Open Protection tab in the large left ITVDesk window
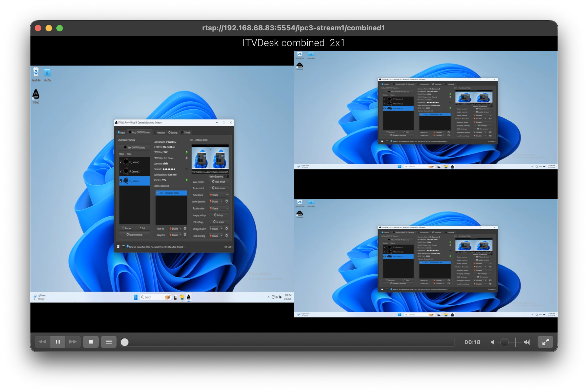The height and width of the screenshot is (392, 588). coord(160,133)
